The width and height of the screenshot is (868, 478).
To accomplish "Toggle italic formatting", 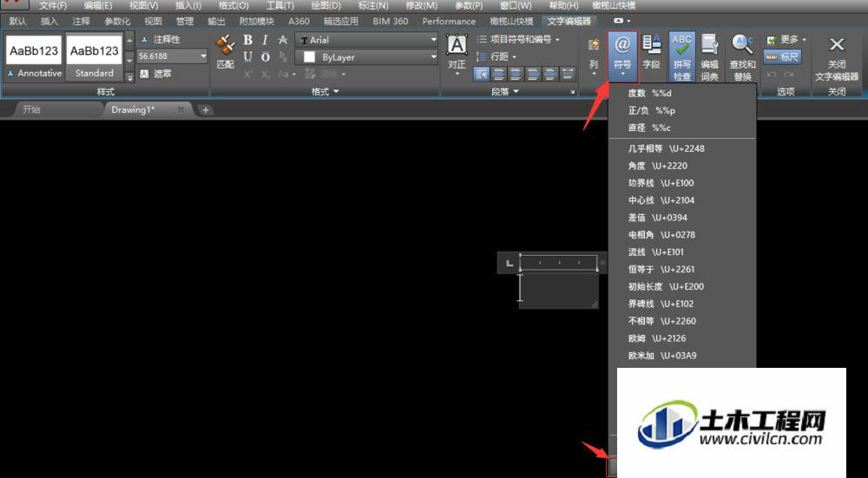I will point(265,40).
